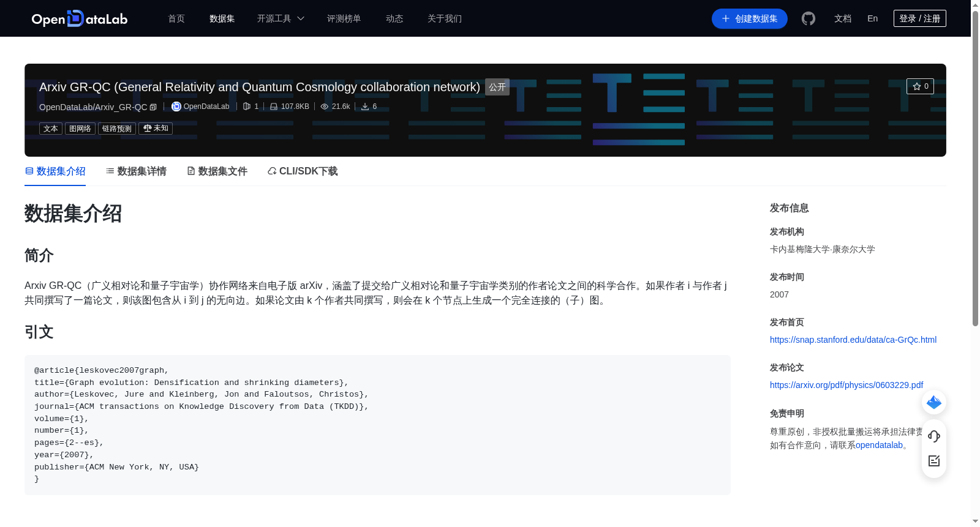Open the feedback edit icon

click(x=934, y=461)
